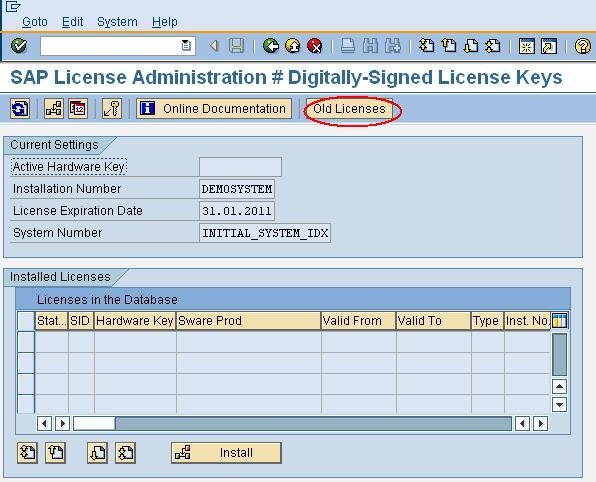The width and height of the screenshot is (596, 482).
Task: Click the hardware key icon in the application toolbar
Action: tap(112, 109)
